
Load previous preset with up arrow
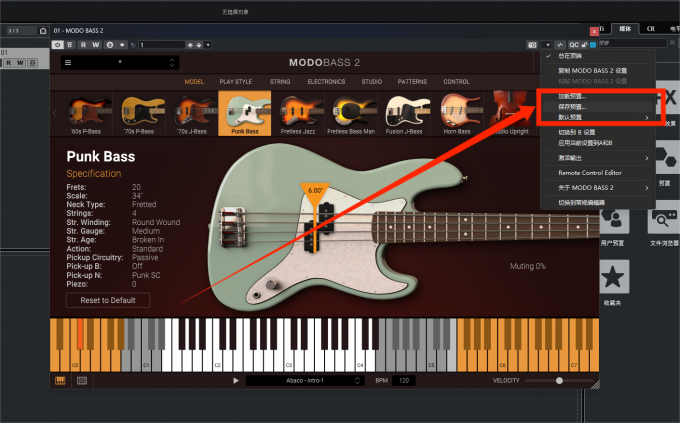tap(190, 45)
